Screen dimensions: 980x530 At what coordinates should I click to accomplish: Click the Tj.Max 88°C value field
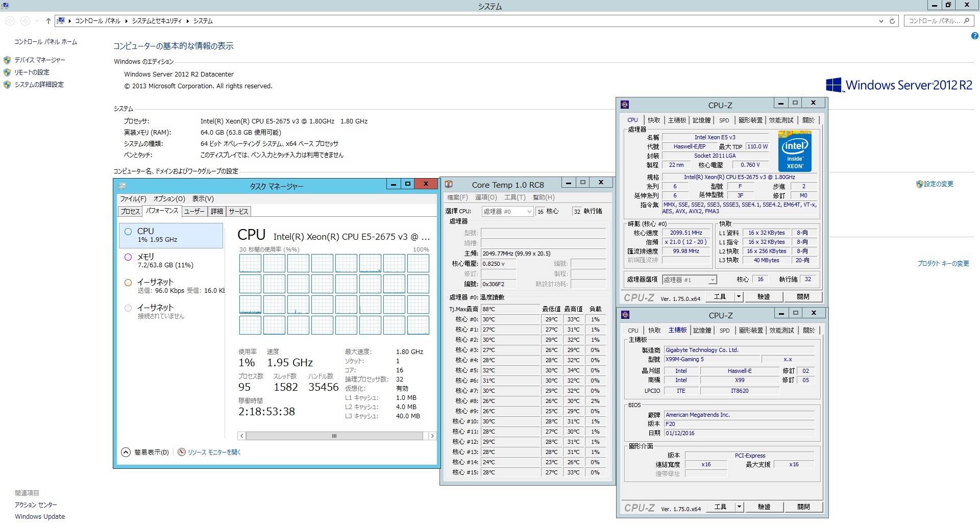pos(510,309)
